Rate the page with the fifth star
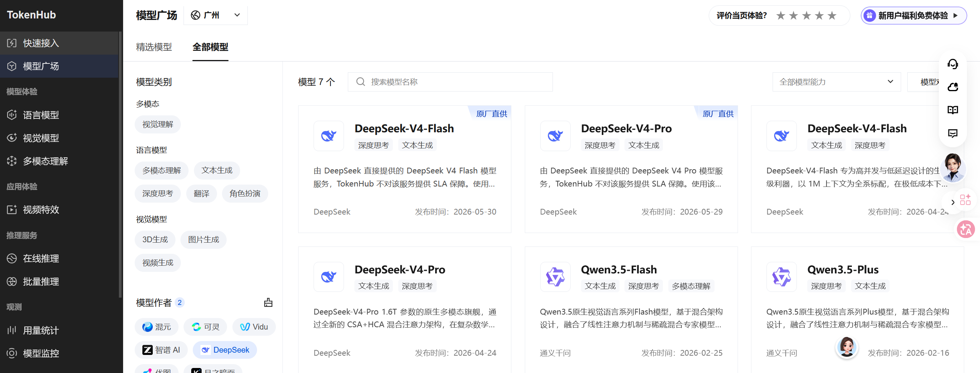 click(832, 15)
